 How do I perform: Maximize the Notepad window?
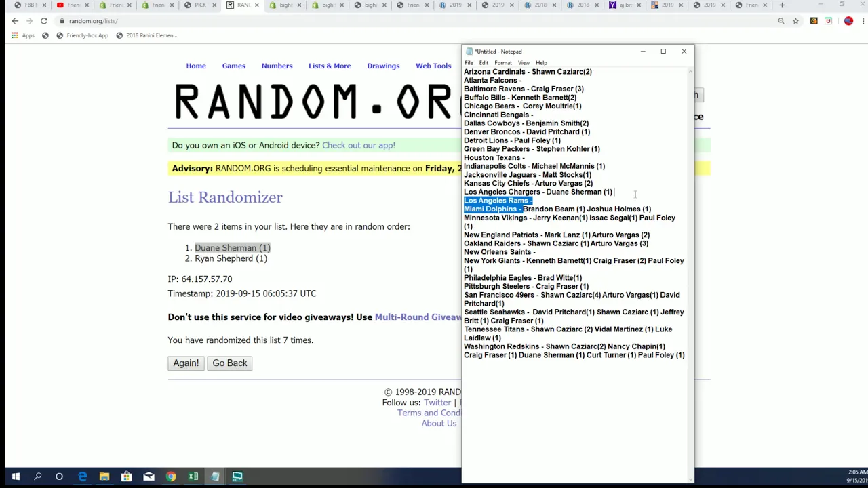pyautogui.click(x=663, y=52)
